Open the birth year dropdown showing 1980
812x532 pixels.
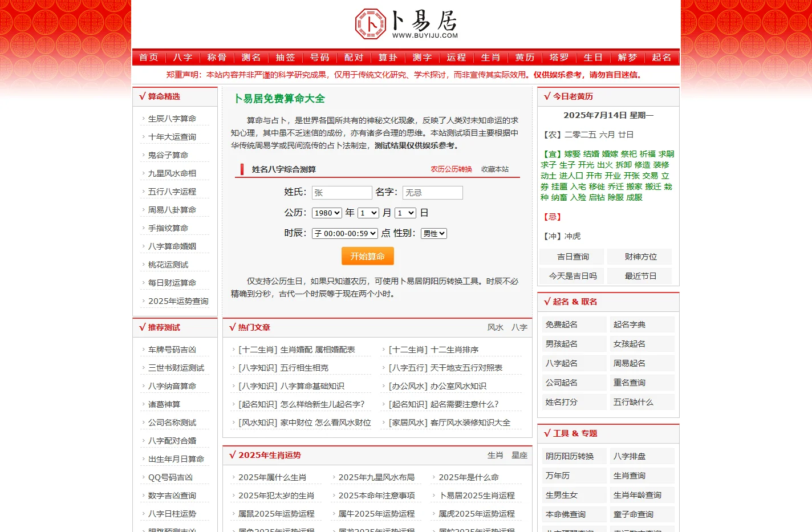[x=327, y=213]
